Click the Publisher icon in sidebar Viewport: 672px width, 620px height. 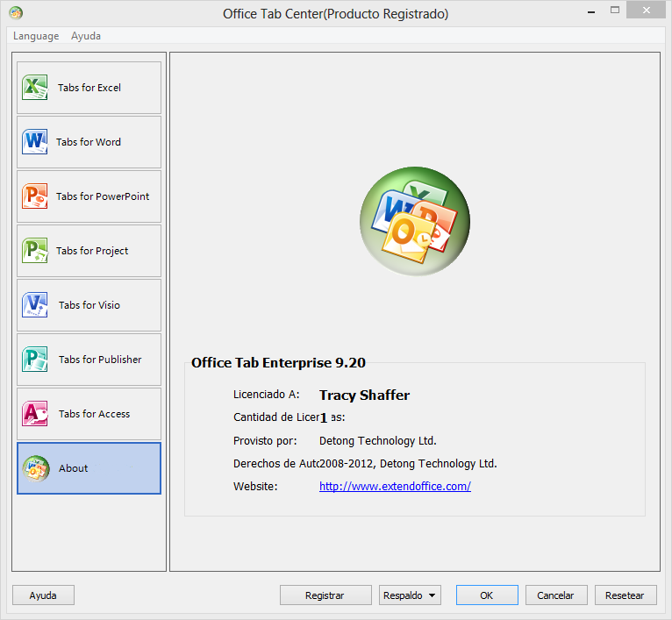35,360
